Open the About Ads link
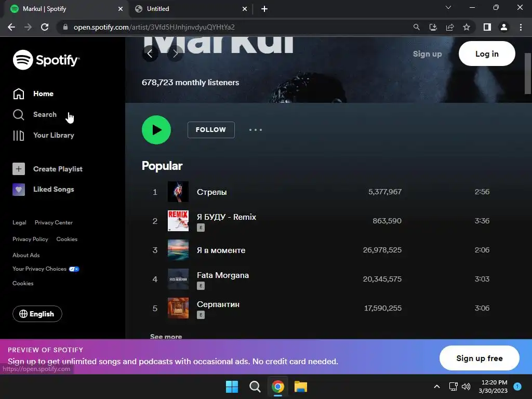The image size is (532, 399). [26, 255]
